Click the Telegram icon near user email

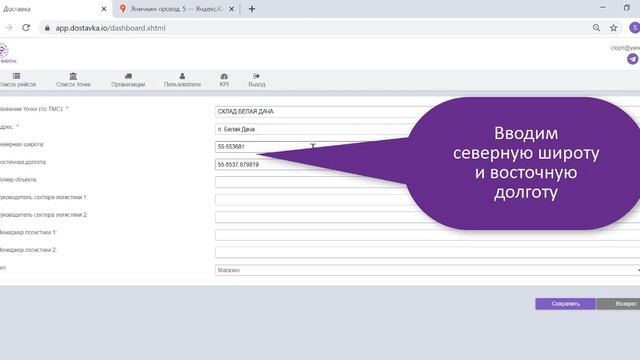633,59
